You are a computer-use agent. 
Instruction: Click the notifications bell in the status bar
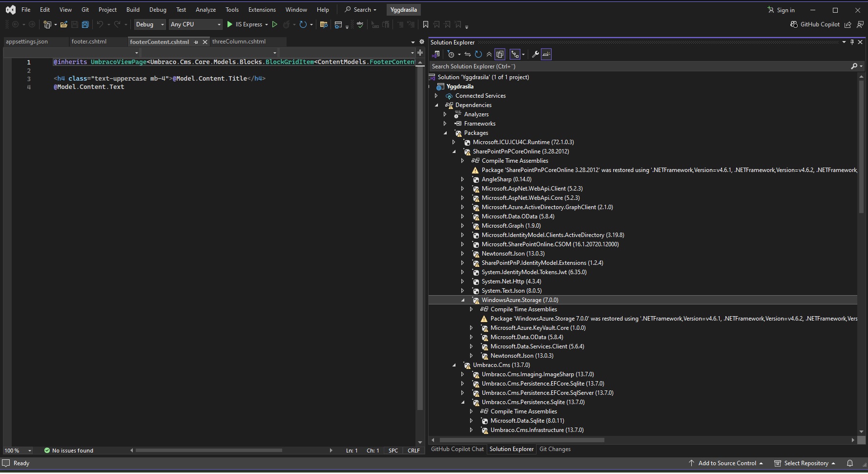(x=850, y=464)
